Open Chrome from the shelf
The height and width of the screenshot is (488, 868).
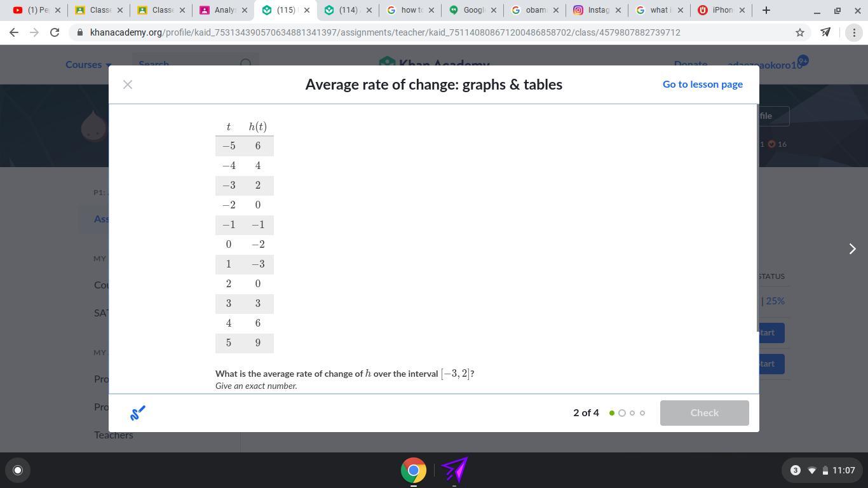413,470
